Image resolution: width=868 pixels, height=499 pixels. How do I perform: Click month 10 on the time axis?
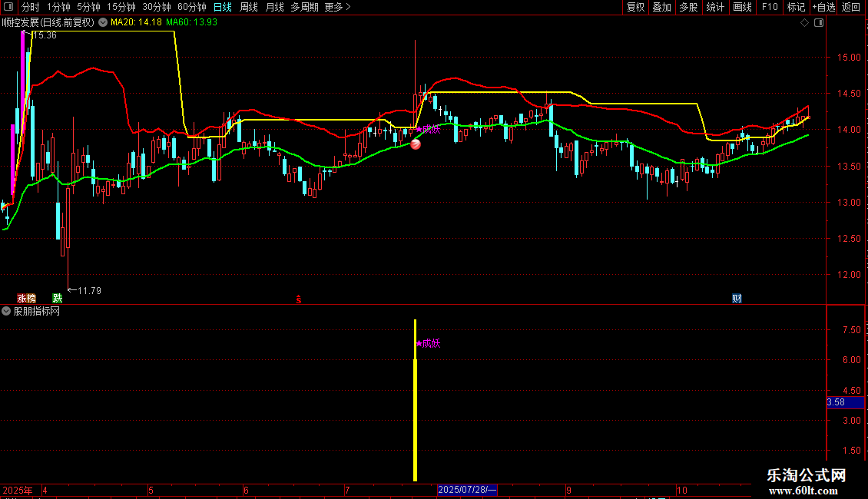pyautogui.click(x=682, y=490)
